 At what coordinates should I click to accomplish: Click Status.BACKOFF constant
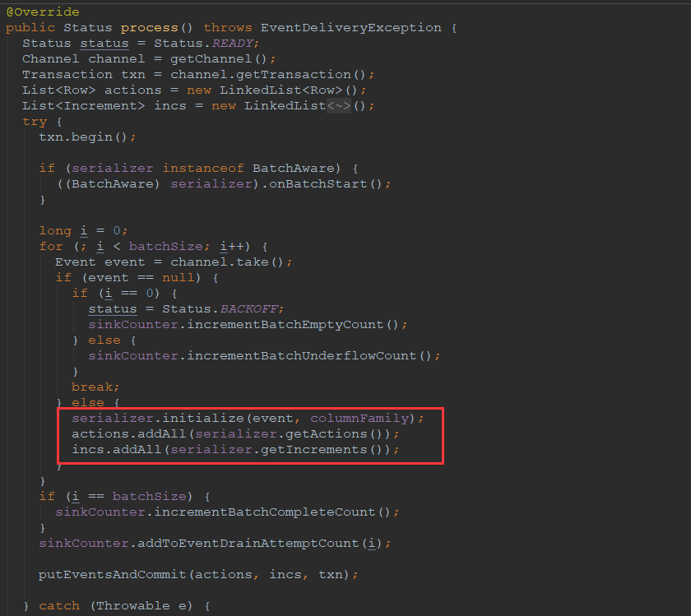pos(220,309)
